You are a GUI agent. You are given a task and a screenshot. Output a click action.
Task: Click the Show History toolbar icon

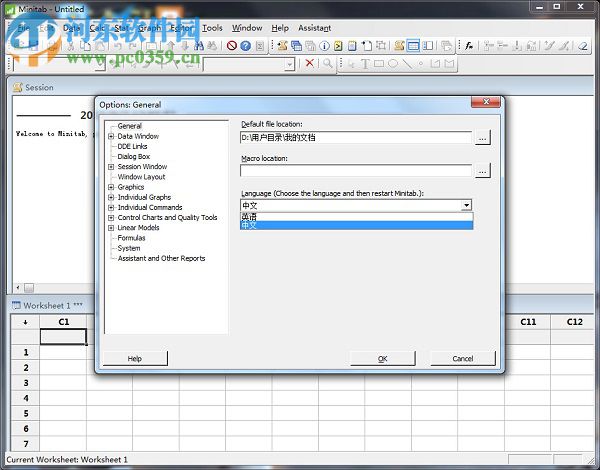338,46
